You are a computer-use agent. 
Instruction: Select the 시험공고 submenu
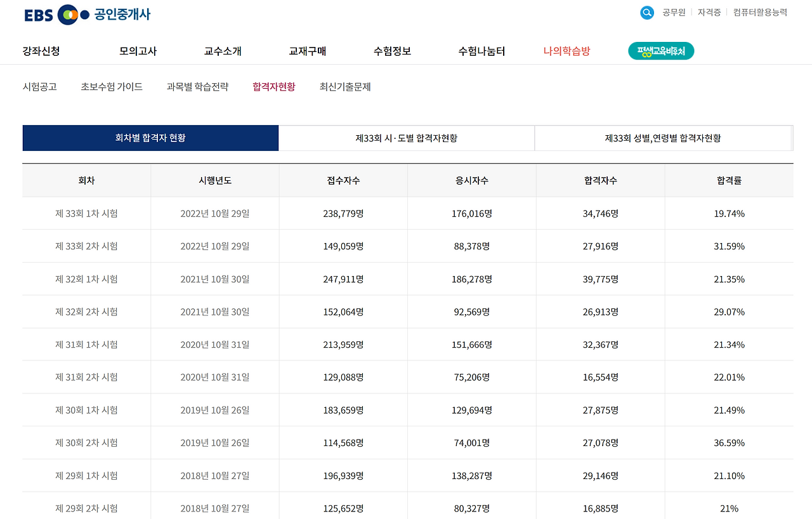tap(39, 87)
